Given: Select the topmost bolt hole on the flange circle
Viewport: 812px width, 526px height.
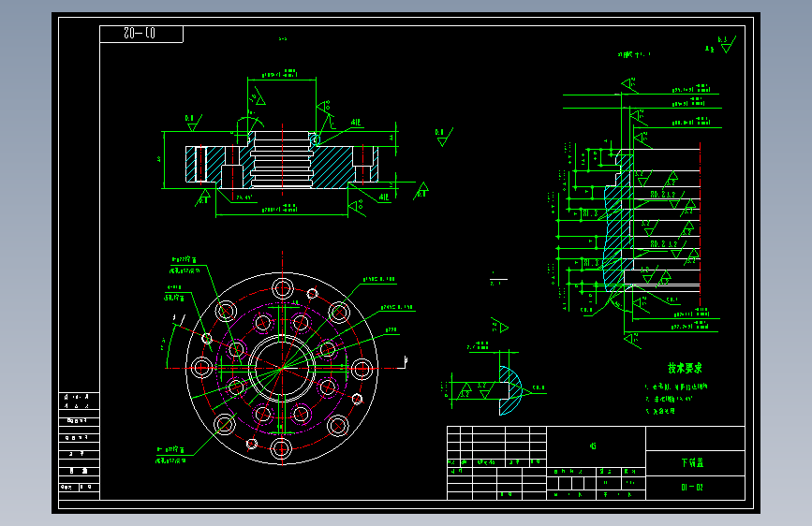Looking at the screenshot, I should pyautogui.click(x=282, y=288).
